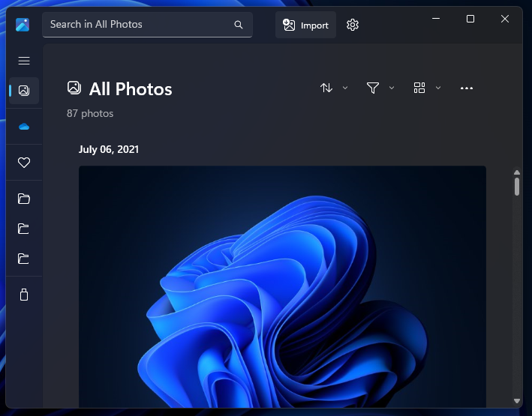Screen dimensions: 532x416
Task: Click the 87 photos count text
Action: coord(90,113)
